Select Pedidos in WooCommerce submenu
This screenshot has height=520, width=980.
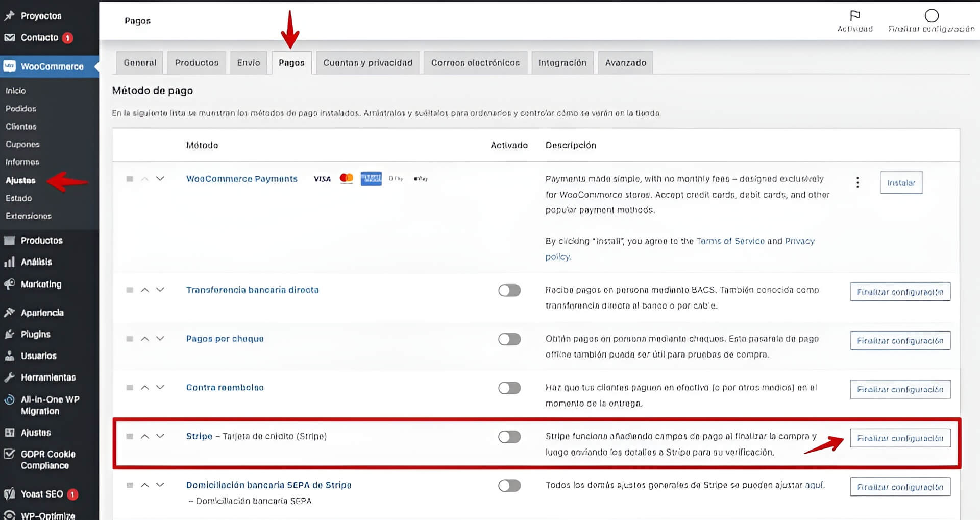tap(21, 109)
